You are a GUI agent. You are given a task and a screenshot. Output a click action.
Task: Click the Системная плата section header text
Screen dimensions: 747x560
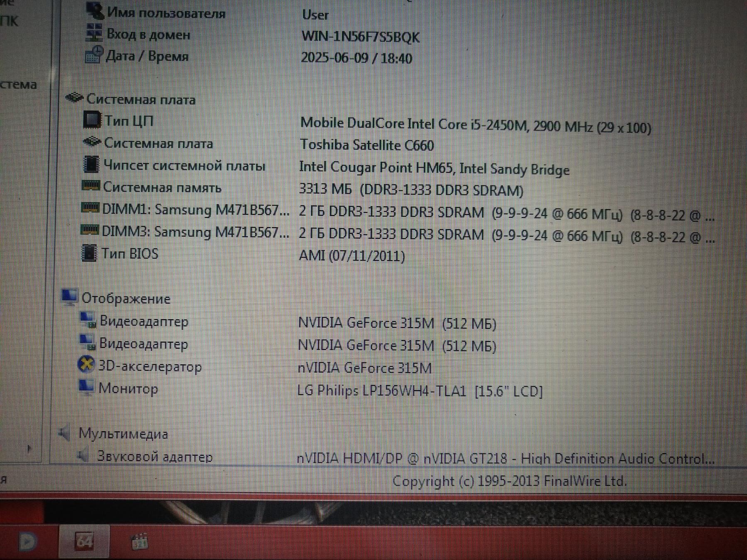(141, 100)
